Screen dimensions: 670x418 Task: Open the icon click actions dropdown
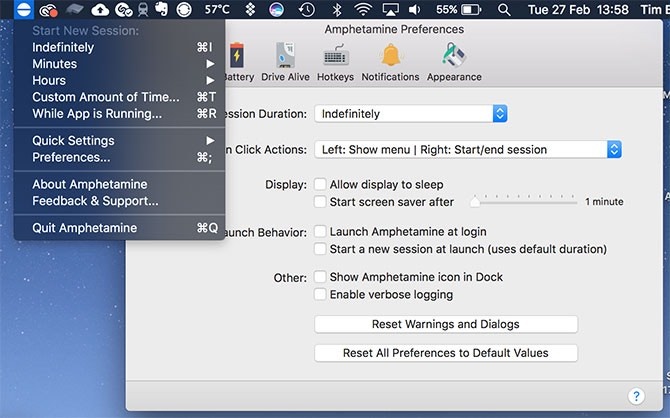pyautogui.click(x=468, y=150)
